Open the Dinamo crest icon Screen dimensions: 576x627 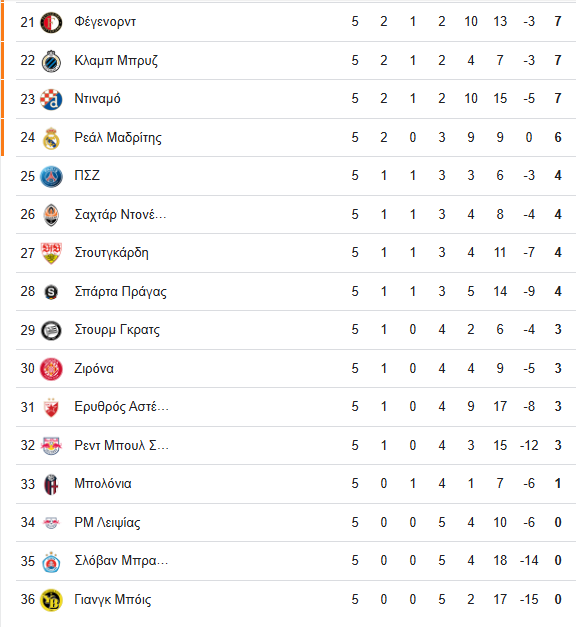click(51, 100)
